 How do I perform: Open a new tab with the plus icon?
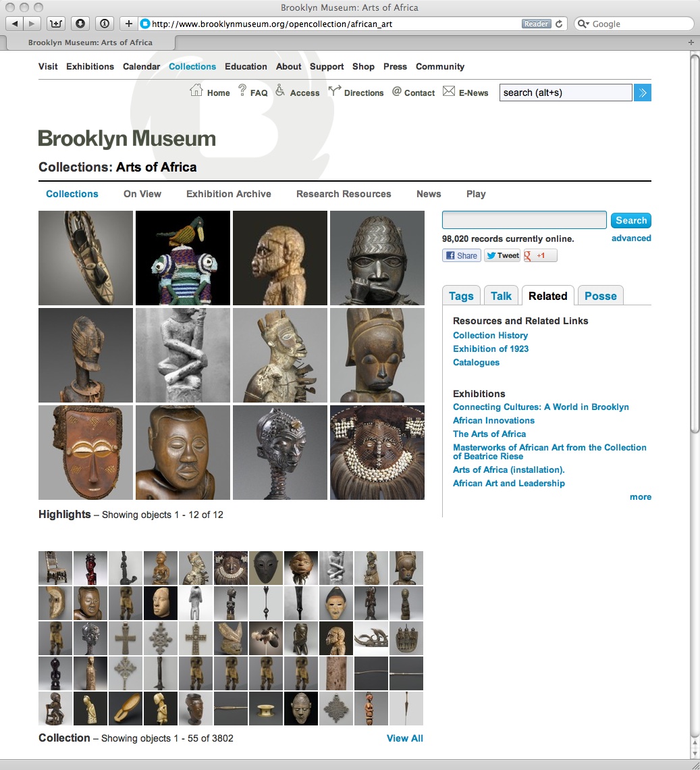691,43
